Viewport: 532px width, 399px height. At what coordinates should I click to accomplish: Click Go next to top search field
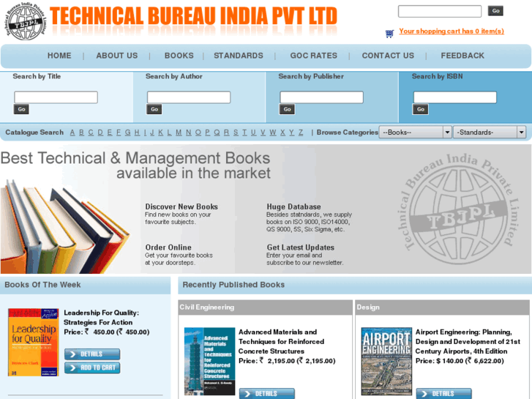[x=495, y=11]
